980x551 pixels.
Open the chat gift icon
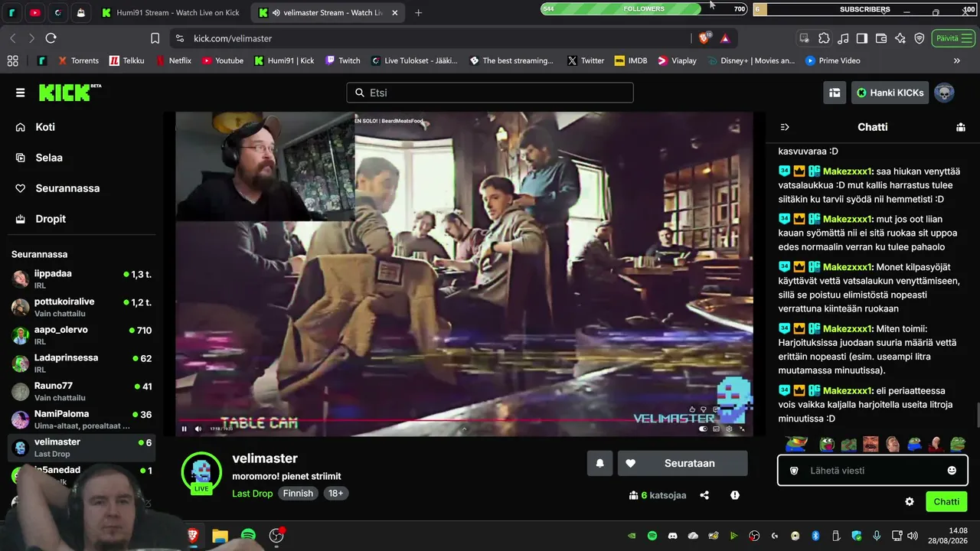click(x=961, y=127)
